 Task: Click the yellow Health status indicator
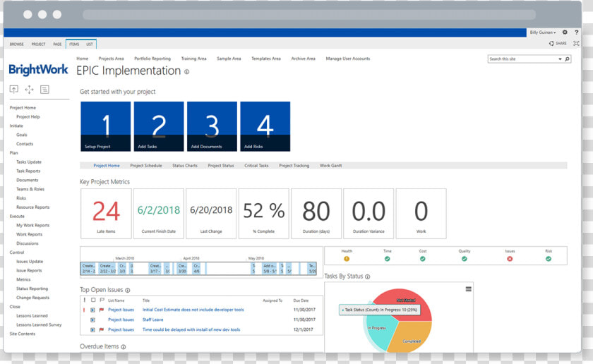tap(347, 259)
